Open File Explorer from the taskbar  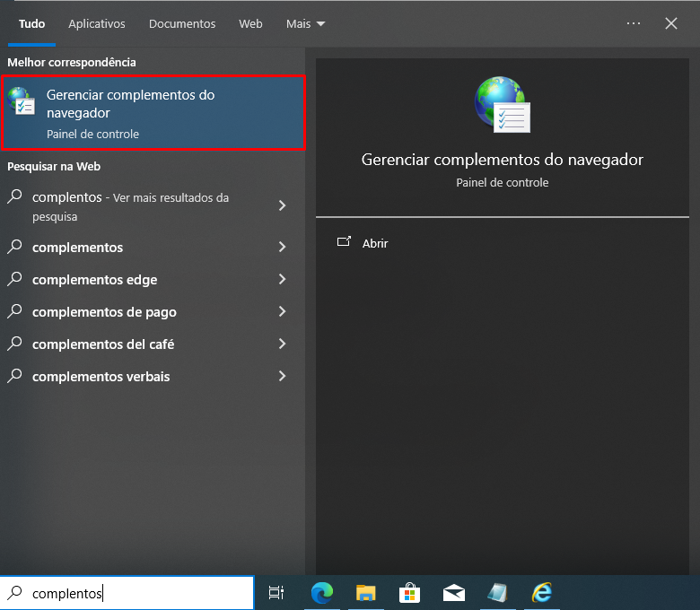(x=365, y=593)
